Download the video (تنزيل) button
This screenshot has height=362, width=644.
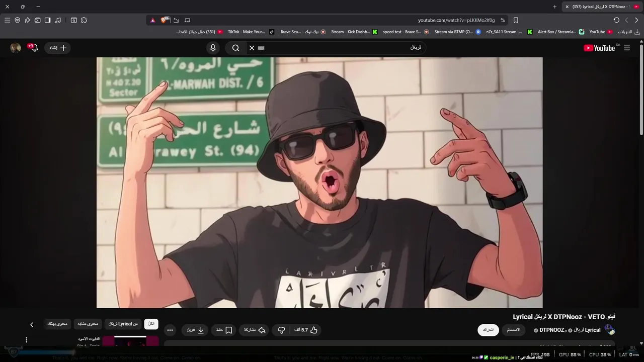pyautogui.click(x=195, y=330)
